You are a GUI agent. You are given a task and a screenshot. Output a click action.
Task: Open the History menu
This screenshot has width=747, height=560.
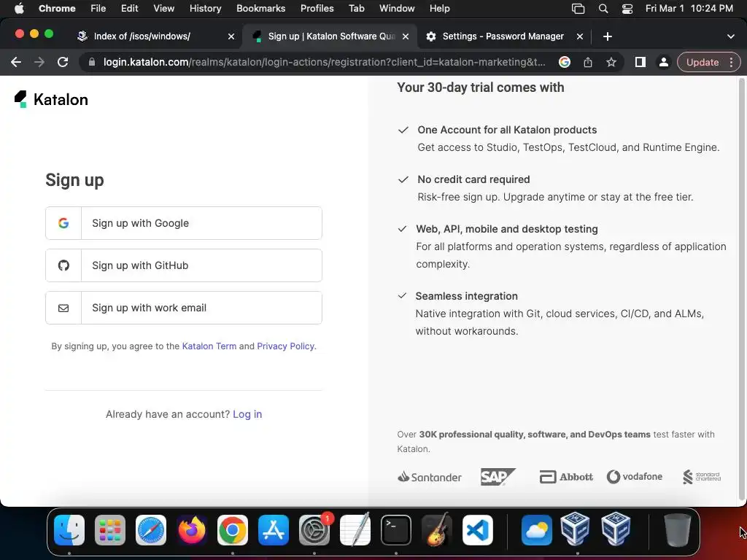[x=205, y=8]
